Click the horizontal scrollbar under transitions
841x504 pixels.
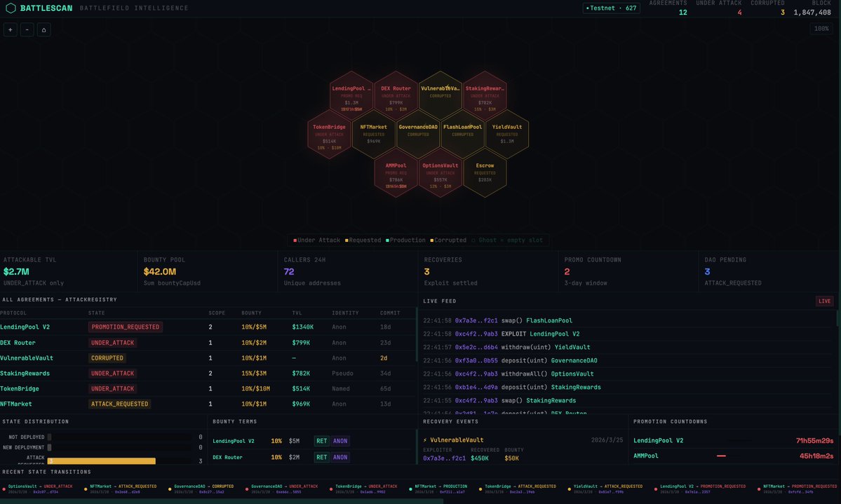(222, 501)
